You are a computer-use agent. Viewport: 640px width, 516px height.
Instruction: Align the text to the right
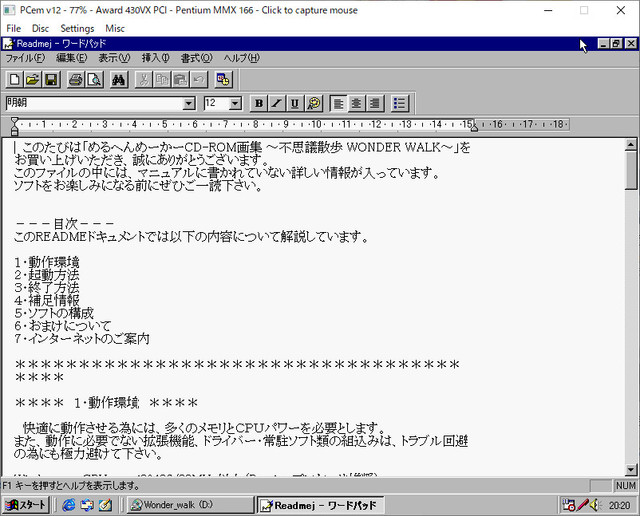[375, 103]
